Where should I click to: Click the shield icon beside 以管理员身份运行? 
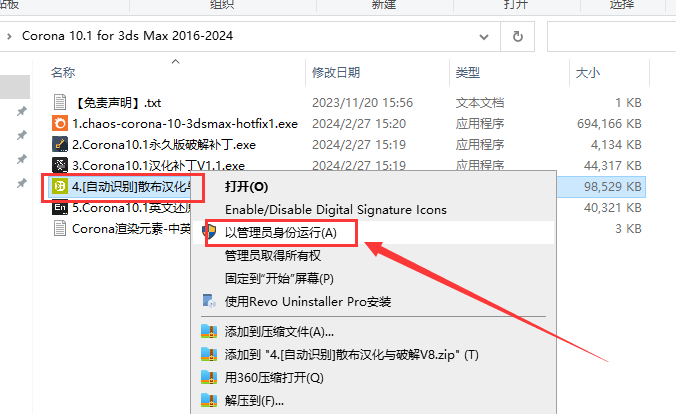[210, 232]
